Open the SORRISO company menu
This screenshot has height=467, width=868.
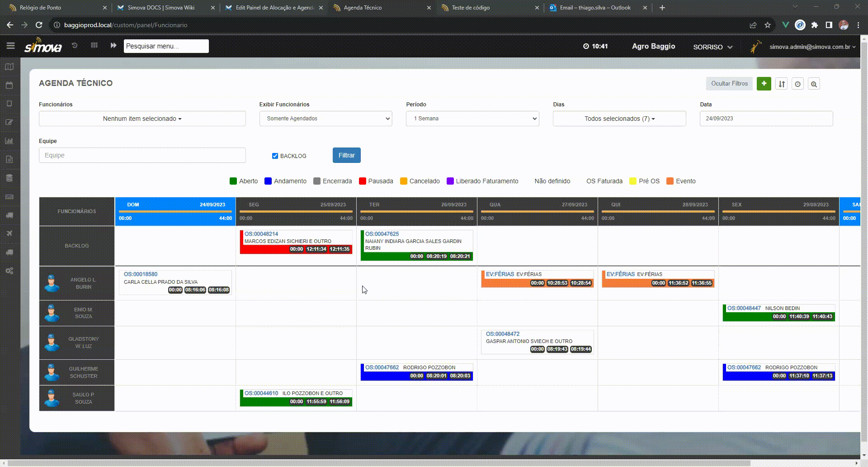tap(712, 47)
